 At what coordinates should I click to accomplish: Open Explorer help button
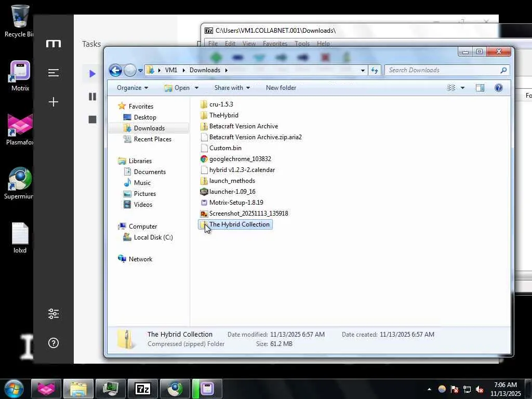pyautogui.click(x=498, y=88)
